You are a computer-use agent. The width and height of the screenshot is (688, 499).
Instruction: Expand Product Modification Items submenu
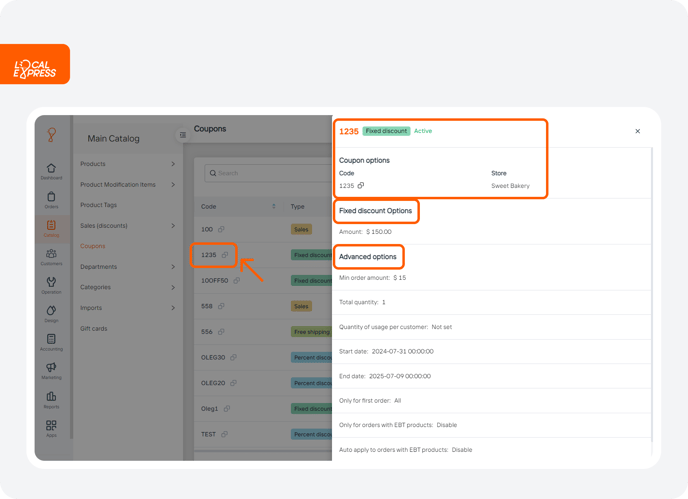173,184
